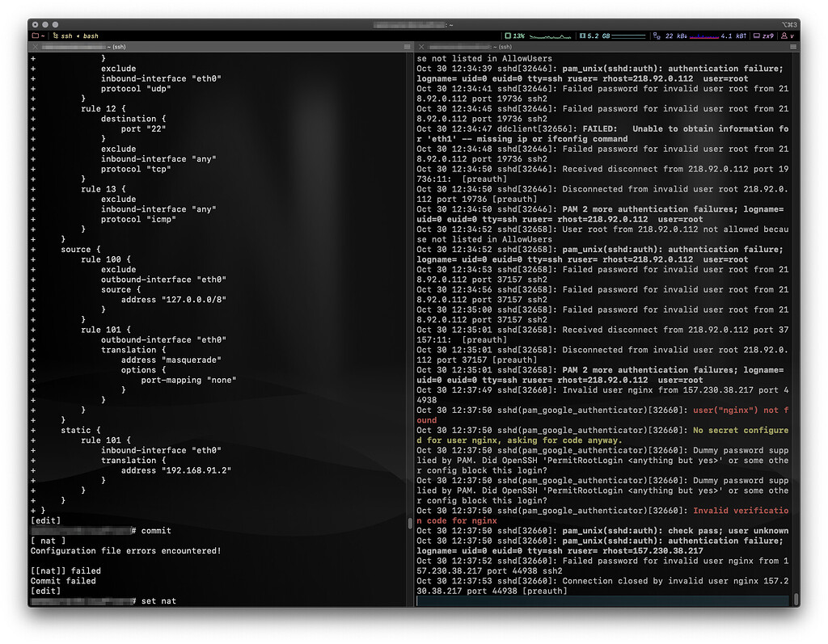Select the right pane title bar
This screenshot has height=644, width=828.
pos(606,48)
